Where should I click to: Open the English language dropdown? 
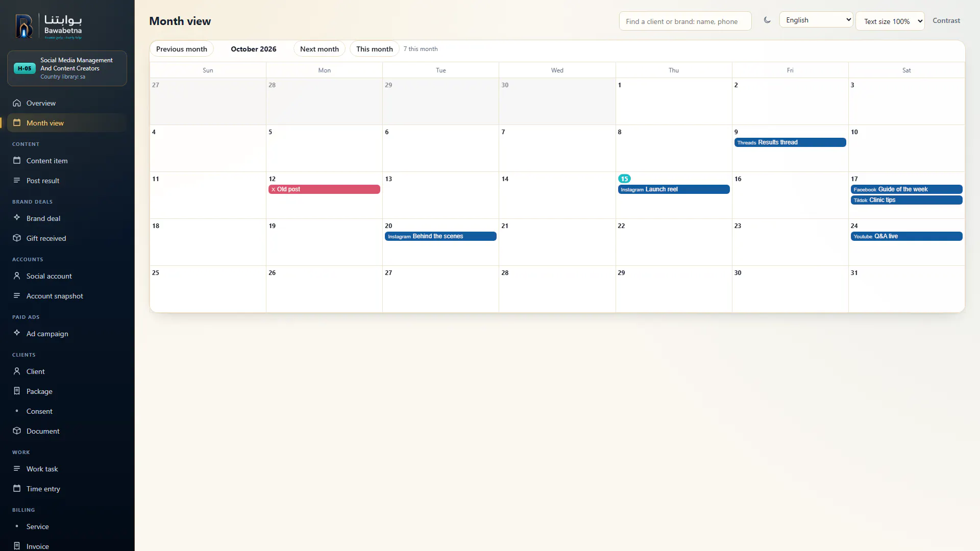(816, 20)
